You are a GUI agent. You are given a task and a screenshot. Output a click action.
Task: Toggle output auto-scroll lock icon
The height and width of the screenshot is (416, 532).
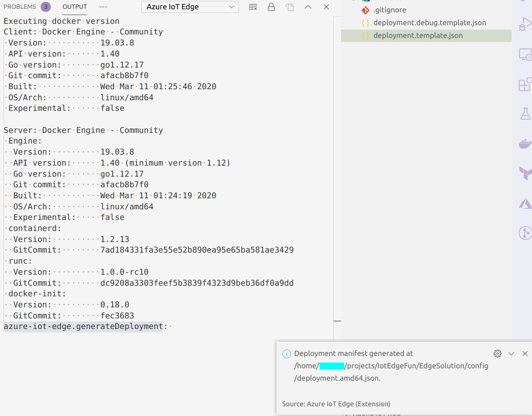tap(271, 7)
